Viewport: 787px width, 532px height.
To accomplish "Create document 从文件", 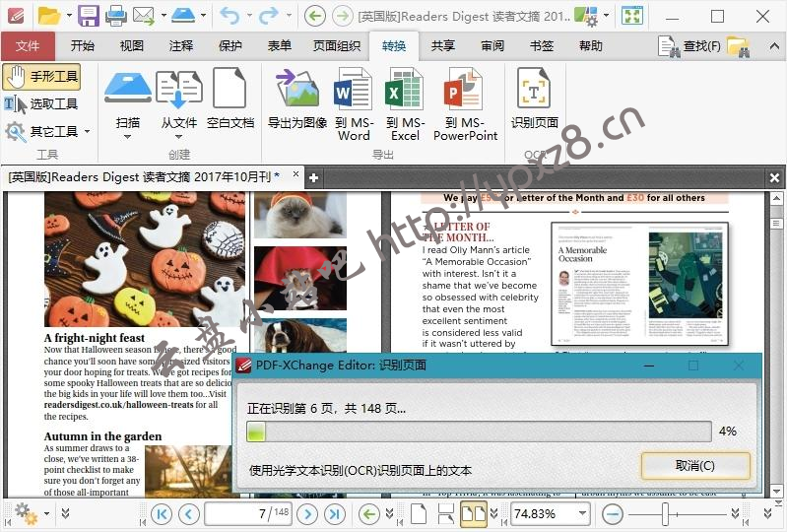I will 179,104.
